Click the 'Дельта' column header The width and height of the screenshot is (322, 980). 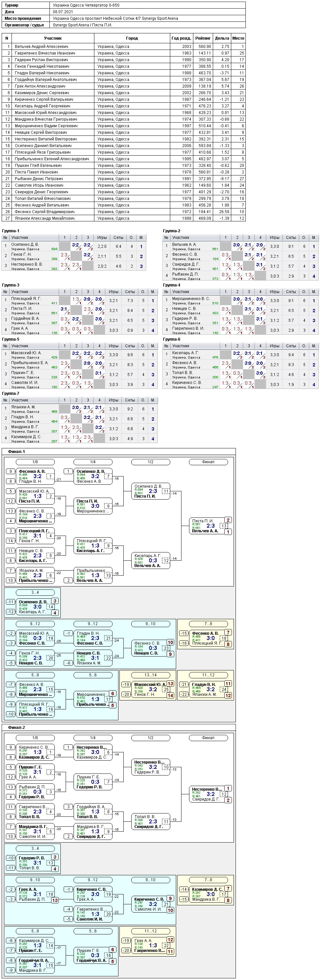222,38
